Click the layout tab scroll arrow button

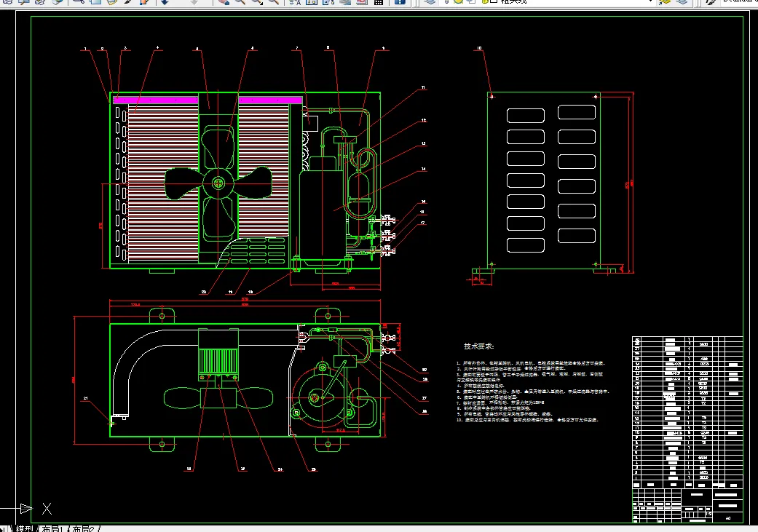(x=4, y=528)
